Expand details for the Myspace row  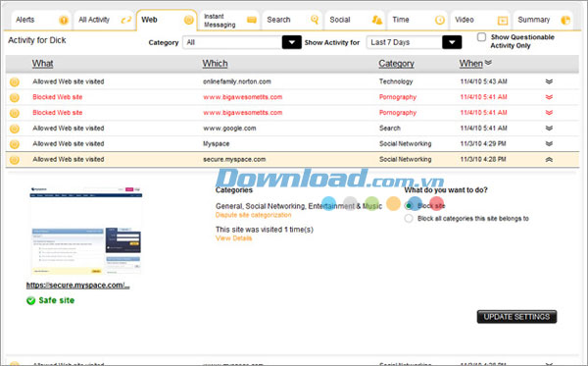coord(549,144)
